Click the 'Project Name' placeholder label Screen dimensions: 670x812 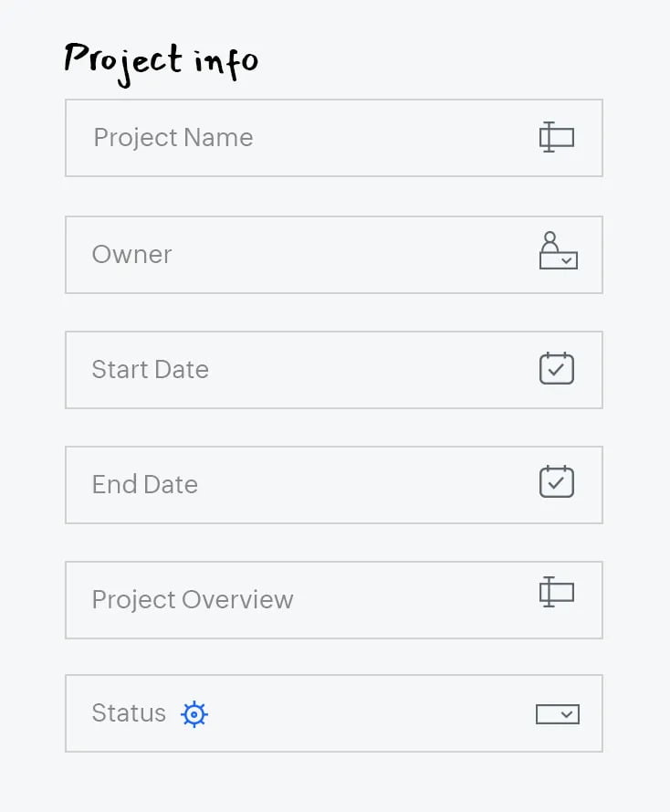pos(173,138)
